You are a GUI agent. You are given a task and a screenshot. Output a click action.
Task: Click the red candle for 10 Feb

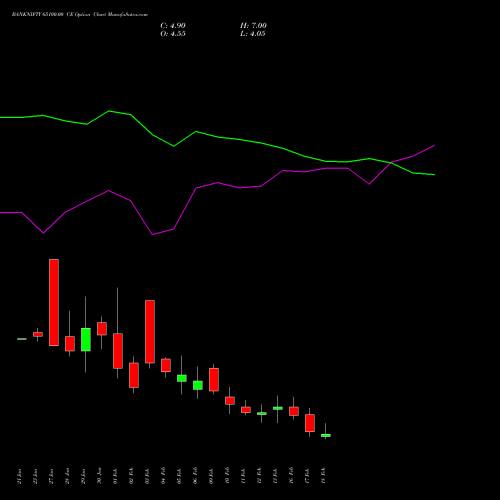[230, 401]
